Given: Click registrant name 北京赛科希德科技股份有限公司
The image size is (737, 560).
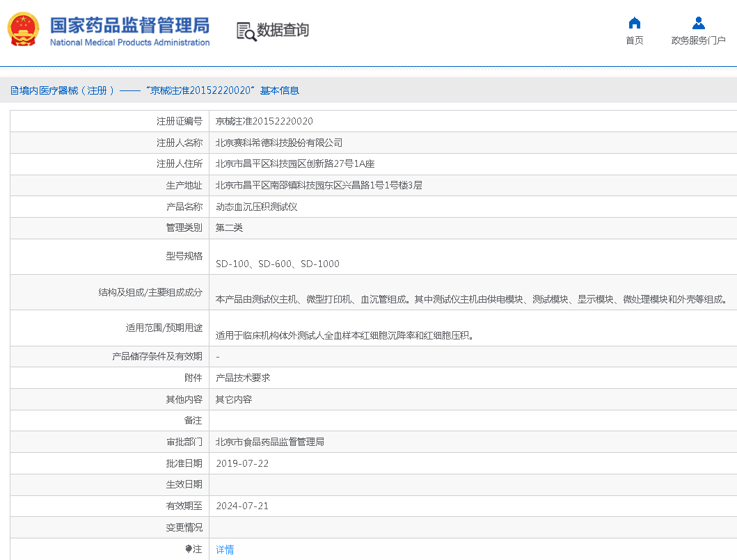Looking at the screenshot, I should [279, 143].
